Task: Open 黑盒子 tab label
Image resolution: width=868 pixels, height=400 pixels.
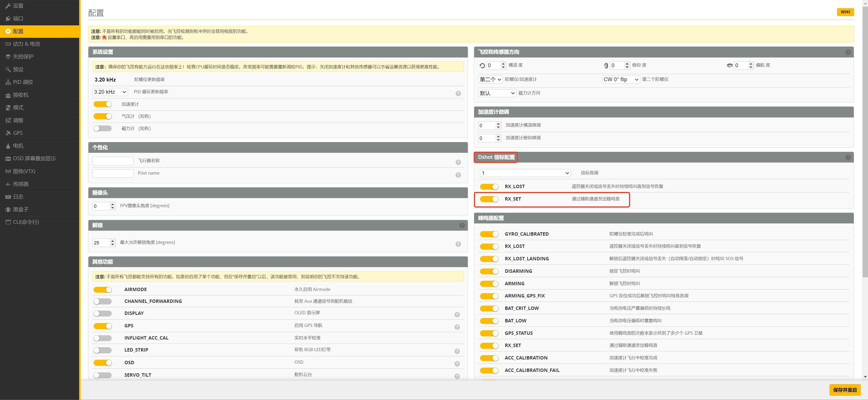Action: [21, 209]
